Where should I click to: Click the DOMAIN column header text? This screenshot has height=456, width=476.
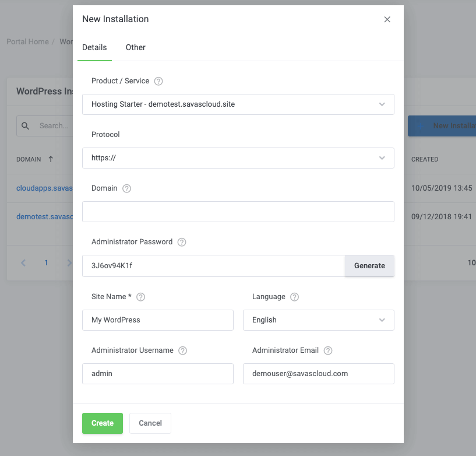(x=29, y=160)
